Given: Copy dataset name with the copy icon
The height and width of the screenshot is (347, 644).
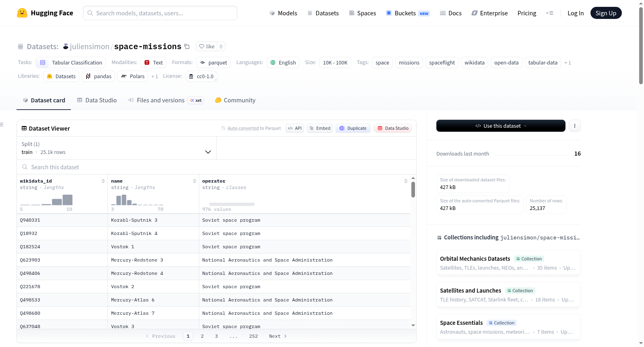Looking at the screenshot, I should point(187,46).
